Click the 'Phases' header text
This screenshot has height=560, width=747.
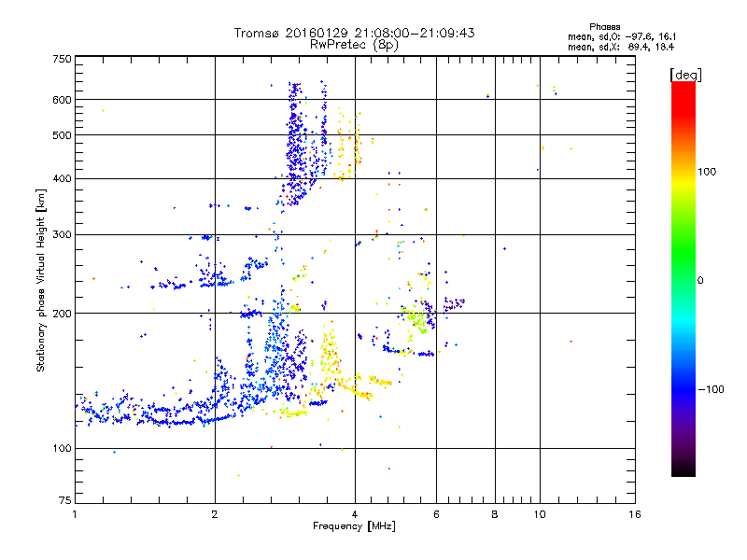pos(604,27)
